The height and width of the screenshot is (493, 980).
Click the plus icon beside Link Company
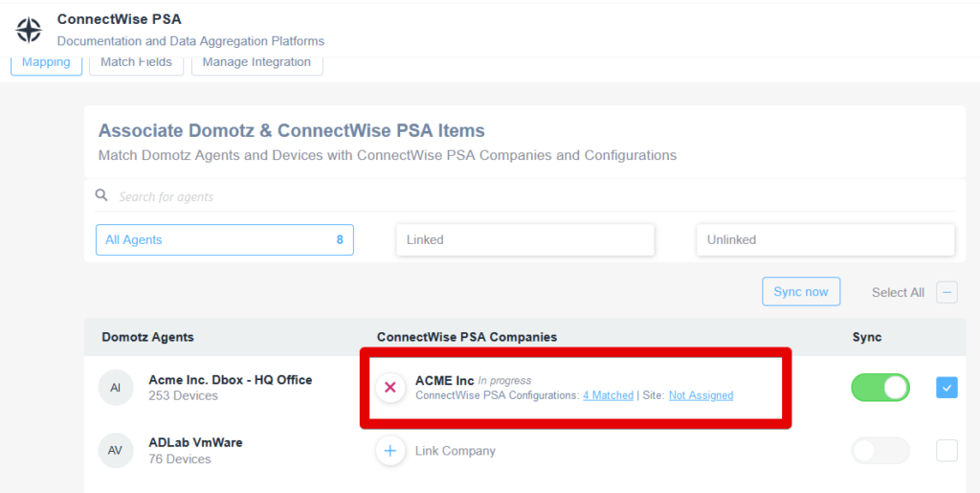point(390,451)
